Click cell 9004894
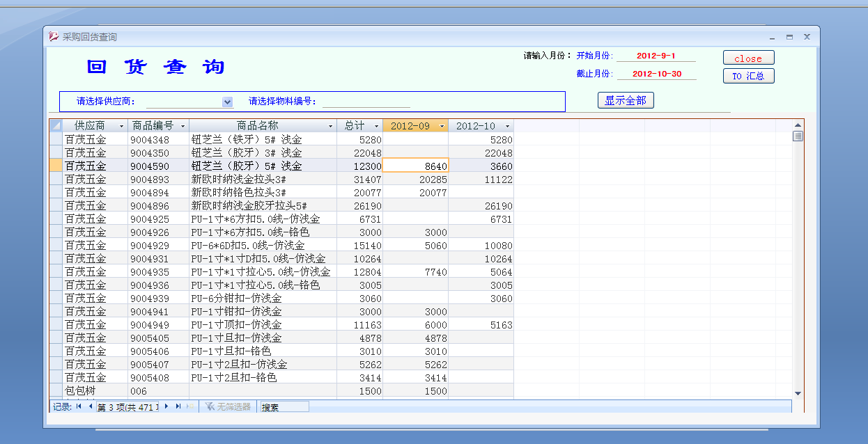The width and height of the screenshot is (868, 444). coord(158,192)
